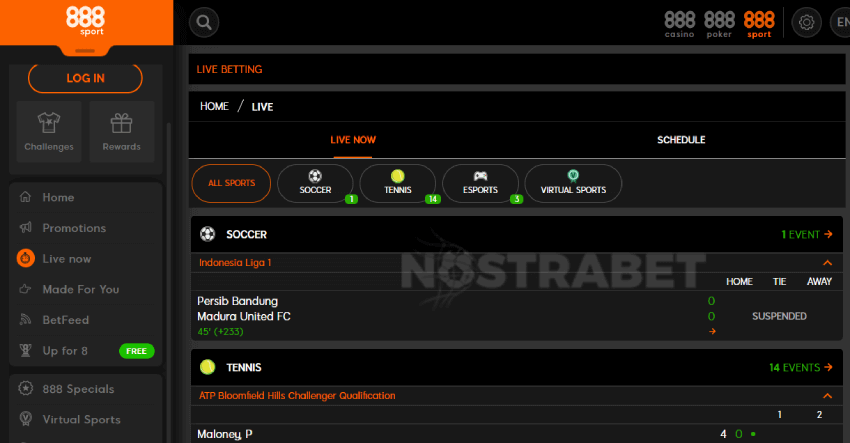Open soccer 1 EVENT link
This screenshot has height=443, width=850.
pos(807,234)
